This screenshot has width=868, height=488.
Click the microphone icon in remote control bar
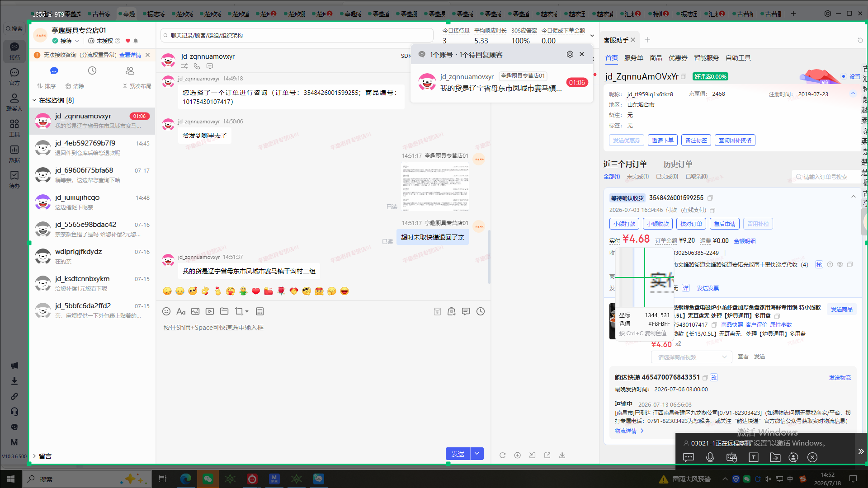pyautogui.click(x=710, y=457)
